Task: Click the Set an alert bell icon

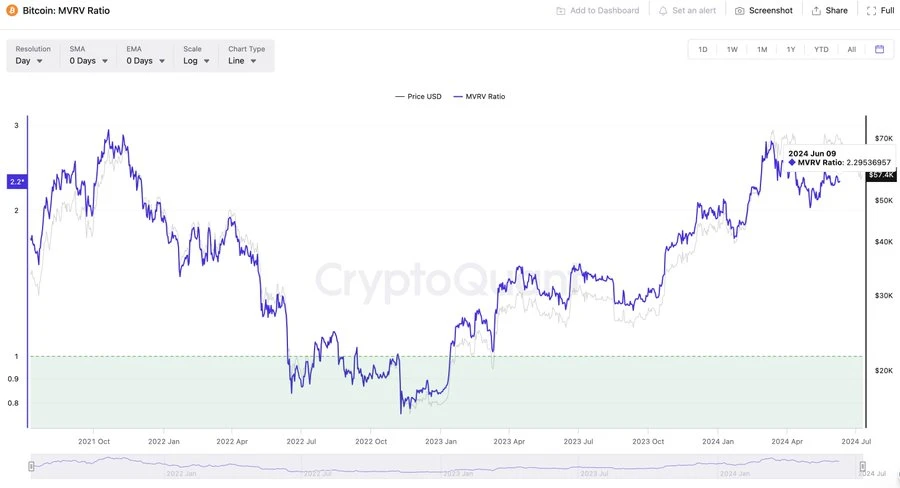Action: pos(663,11)
